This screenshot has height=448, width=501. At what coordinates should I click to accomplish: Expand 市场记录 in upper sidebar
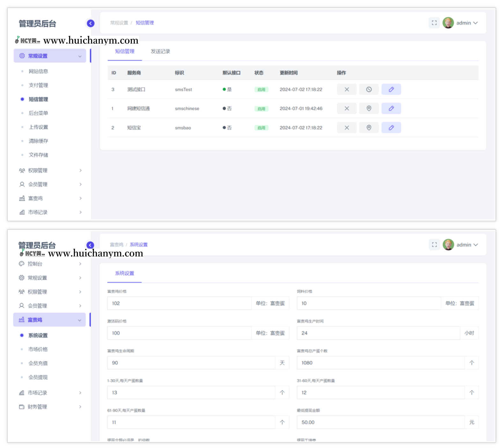50,212
